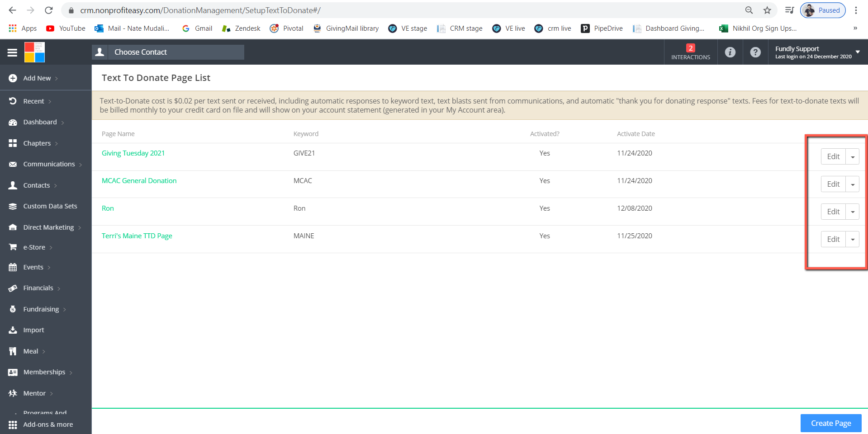Click the Keyword column header

(306, 134)
